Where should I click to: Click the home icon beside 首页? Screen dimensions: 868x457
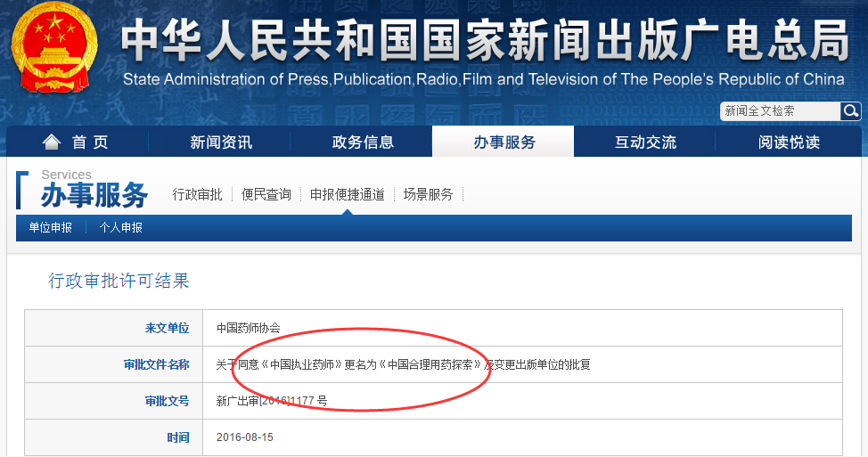click(52, 143)
